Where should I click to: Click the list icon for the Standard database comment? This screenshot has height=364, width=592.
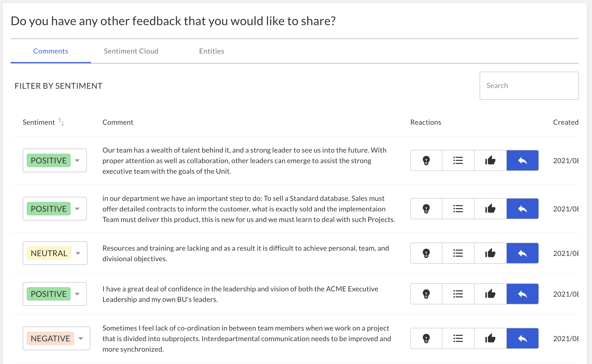point(458,209)
